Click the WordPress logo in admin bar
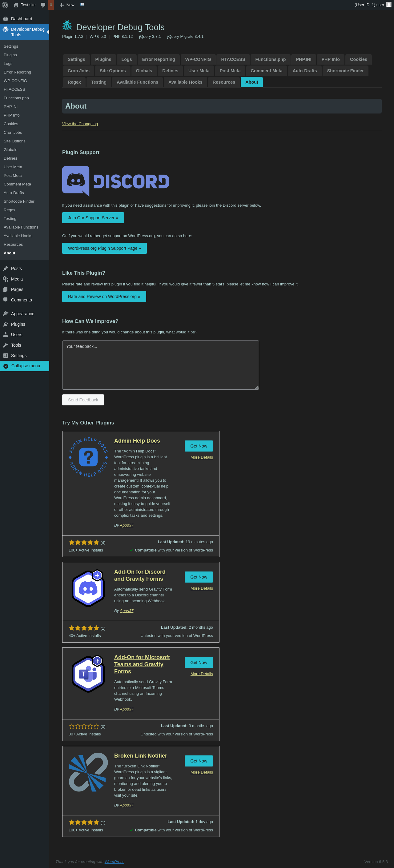394x868 pixels. point(5,5)
